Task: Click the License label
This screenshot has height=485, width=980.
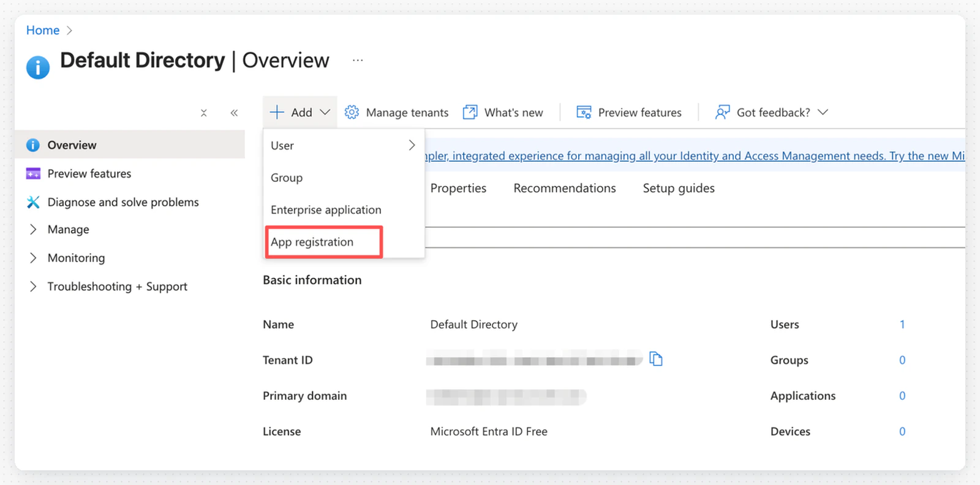Action: pos(282,431)
